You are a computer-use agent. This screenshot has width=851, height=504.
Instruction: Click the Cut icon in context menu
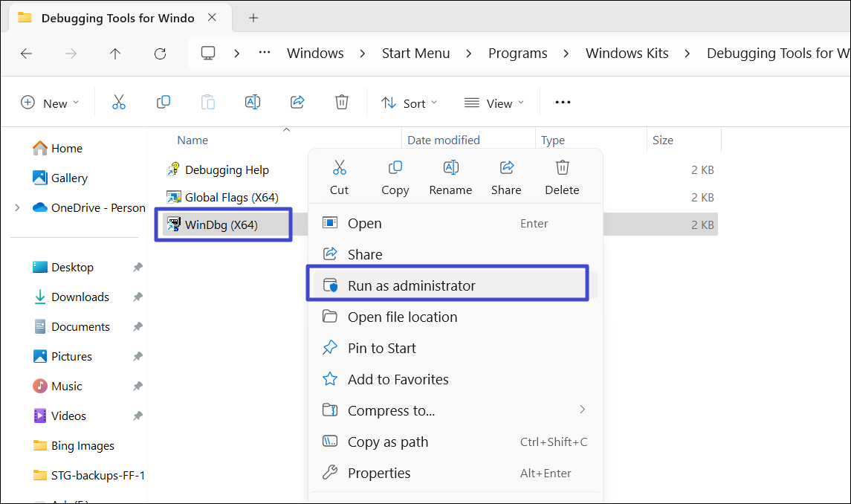pos(339,168)
